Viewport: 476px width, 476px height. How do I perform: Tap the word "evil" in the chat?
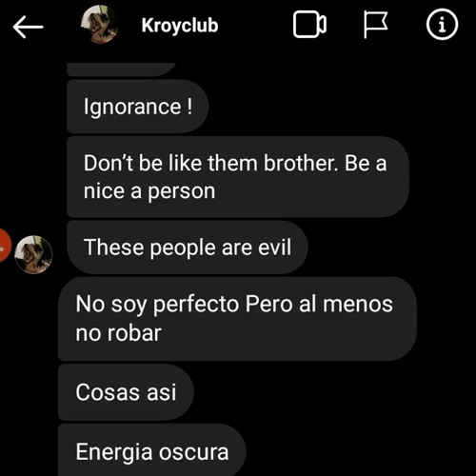click(274, 248)
